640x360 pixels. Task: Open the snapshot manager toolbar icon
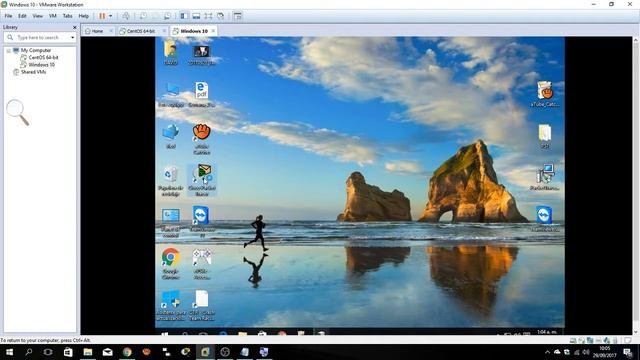pos(167,16)
